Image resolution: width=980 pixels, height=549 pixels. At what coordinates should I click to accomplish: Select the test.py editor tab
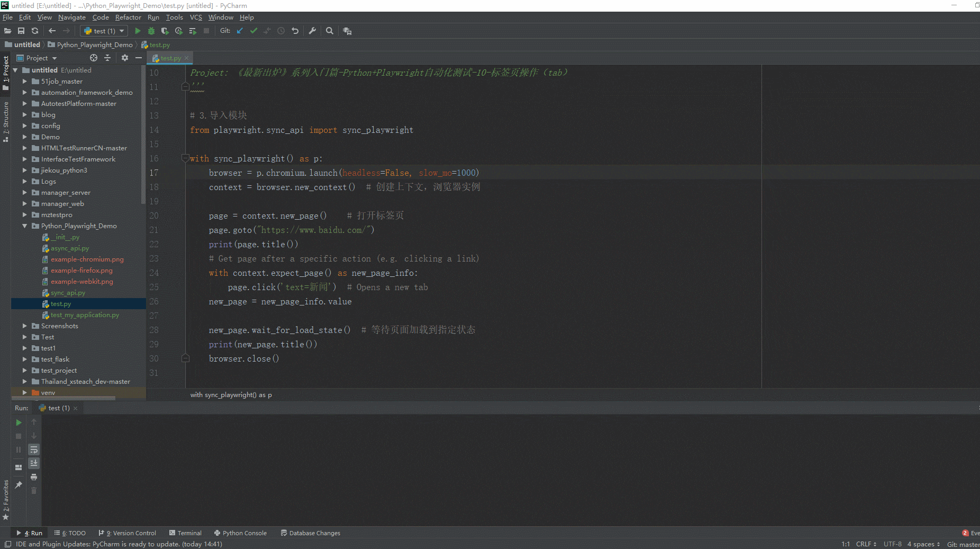[170, 58]
